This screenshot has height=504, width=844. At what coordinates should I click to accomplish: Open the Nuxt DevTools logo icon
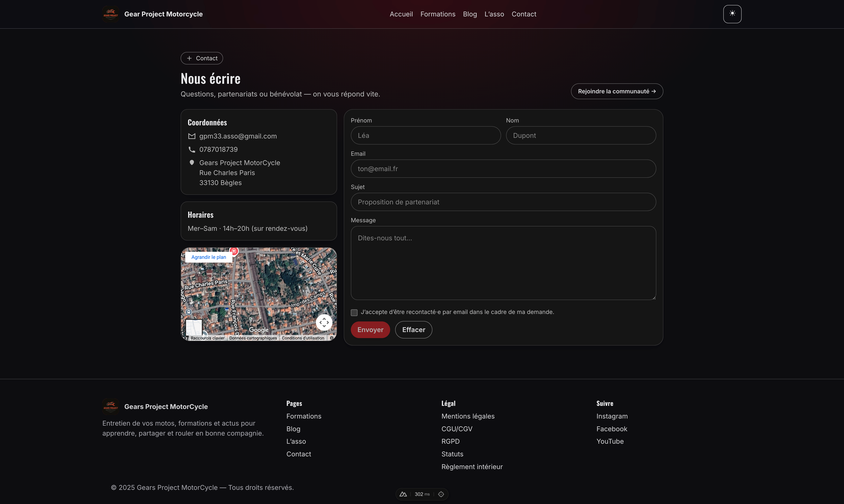pyautogui.click(x=403, y=494)
